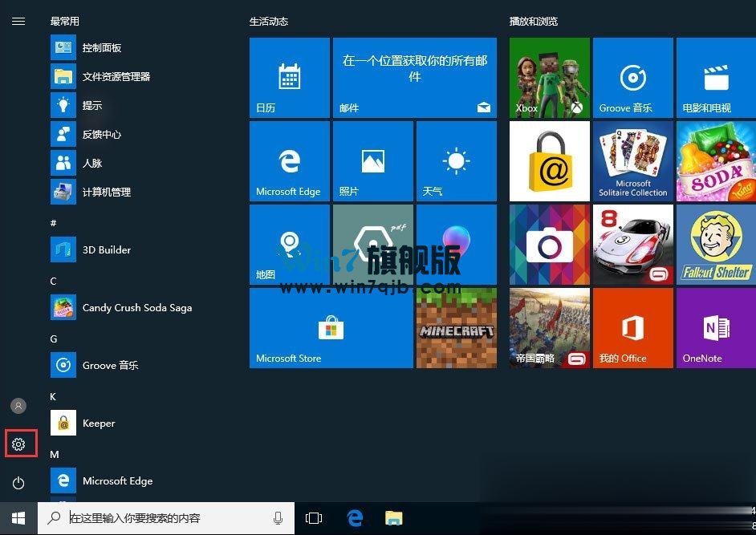Open the 帝国霸略 game tile
The height and width of the screenshot is (535, 756).
pos(550,328)
